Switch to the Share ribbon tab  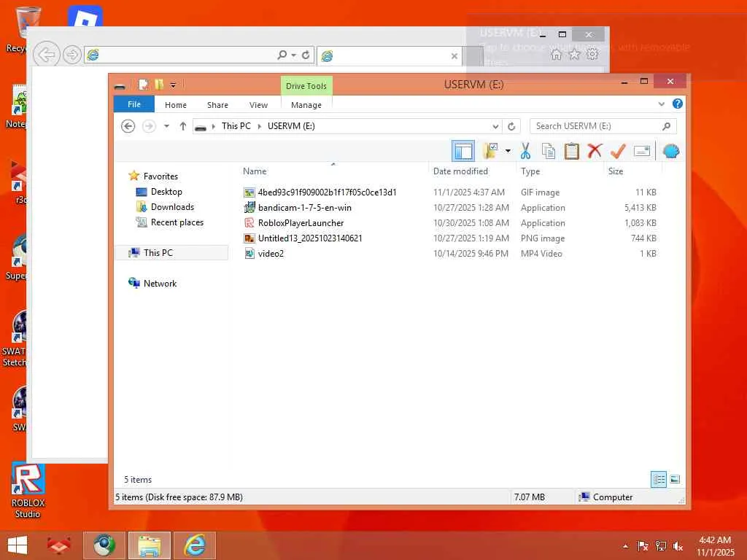pyautogui.click(x=217, y=105)
